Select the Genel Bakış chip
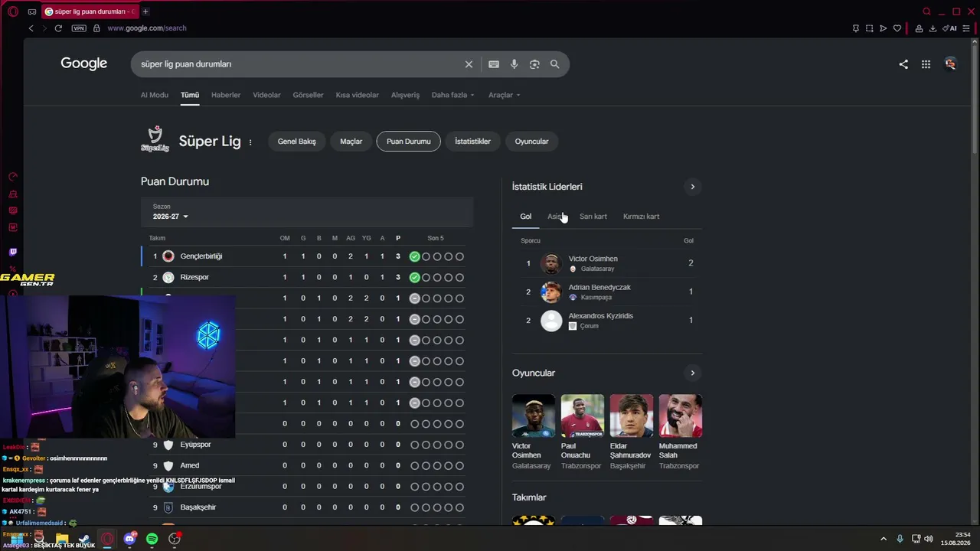The height and width of the screenshot is (551, 980). tap(297, 142)
